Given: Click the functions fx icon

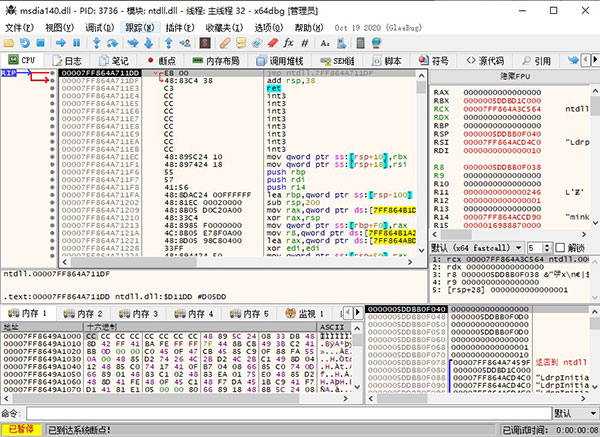Looking at the screenshot, I should coord(289,43).
